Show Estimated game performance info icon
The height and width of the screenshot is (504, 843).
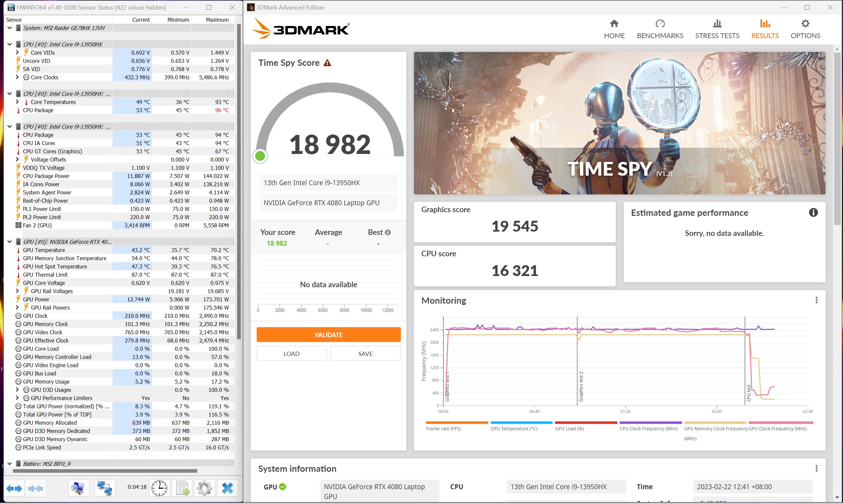coord(813,213)
